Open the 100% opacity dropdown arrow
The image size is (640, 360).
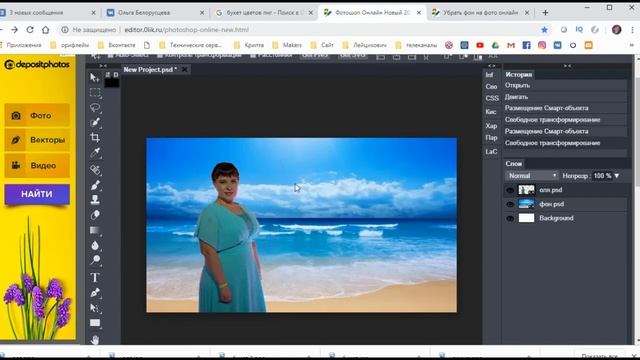(617, 176)
